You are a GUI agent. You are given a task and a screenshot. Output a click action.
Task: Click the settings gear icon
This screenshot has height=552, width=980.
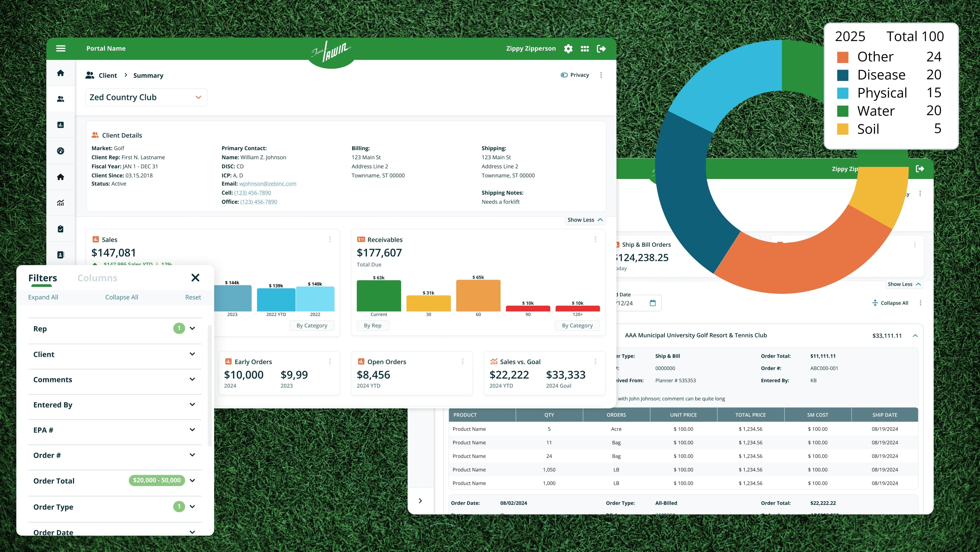click(568, 49)
